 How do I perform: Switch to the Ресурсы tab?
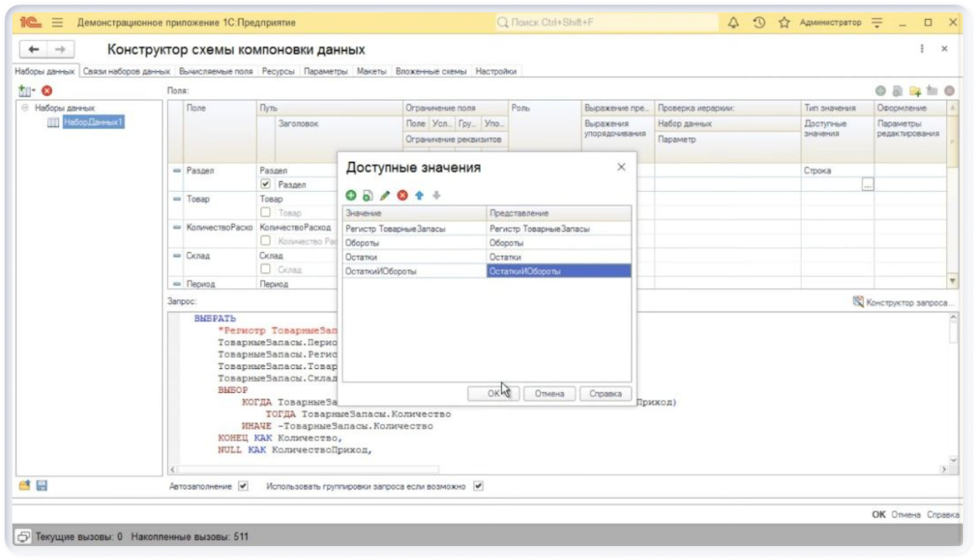(278, 71)
